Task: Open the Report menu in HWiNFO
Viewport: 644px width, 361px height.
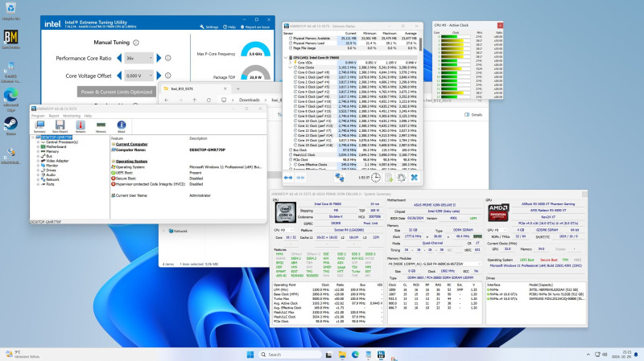Action: click(x=54, y=116)
